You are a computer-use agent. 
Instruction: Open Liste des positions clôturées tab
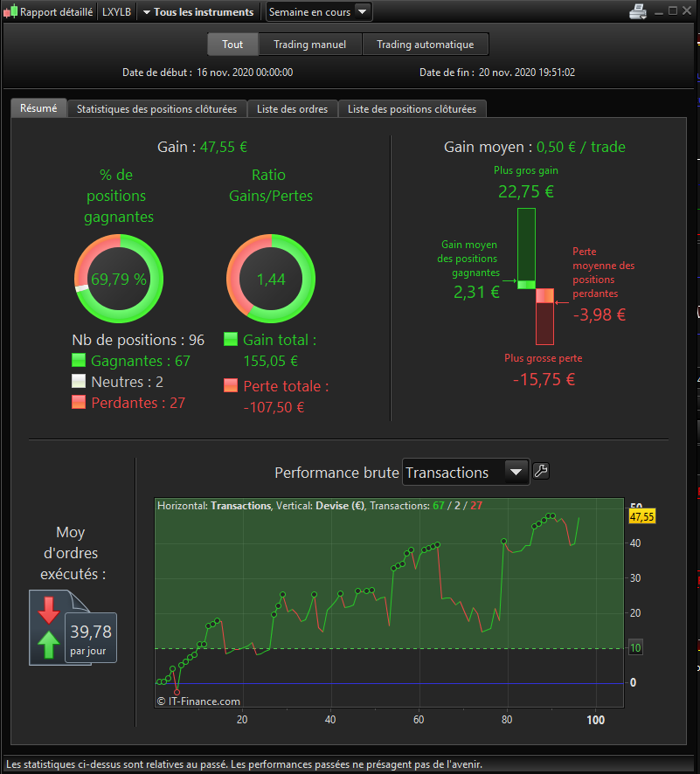click(x=412, y=109)
